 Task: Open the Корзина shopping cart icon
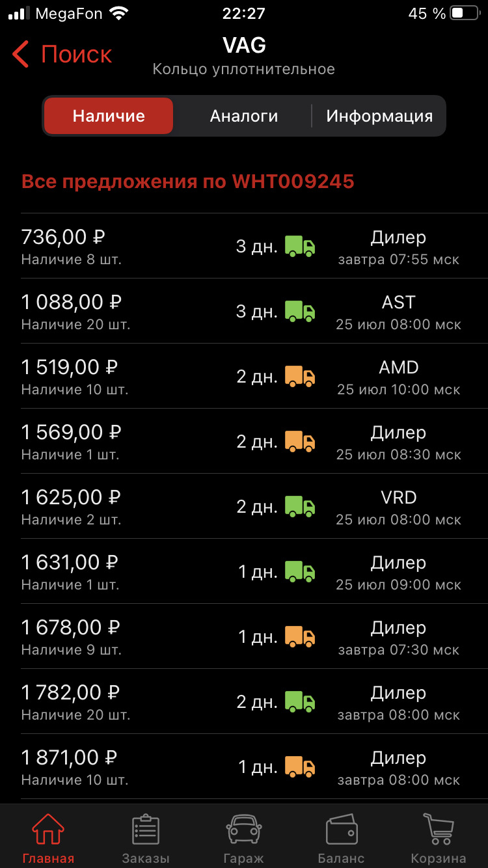(438, 830)
